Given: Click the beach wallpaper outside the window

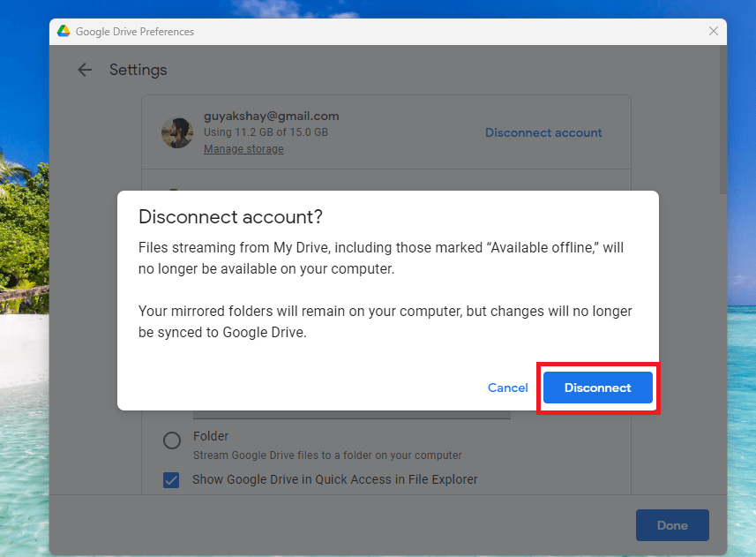Looking at the screenshot, I should (22, 353).
